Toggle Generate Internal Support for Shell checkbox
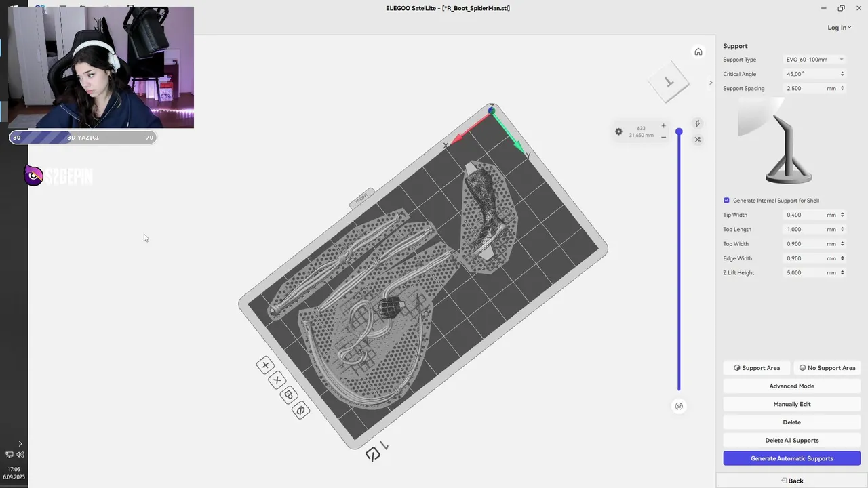 [726, 201]
